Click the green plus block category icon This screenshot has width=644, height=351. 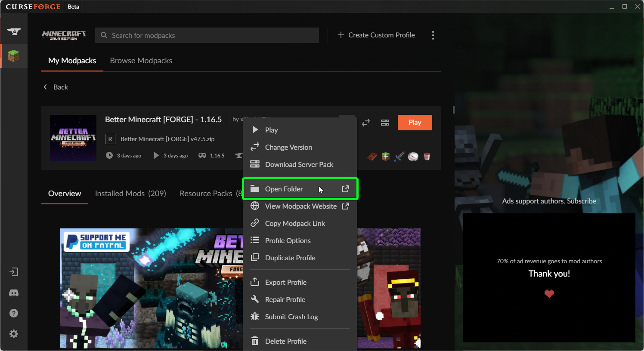[386, 157]
